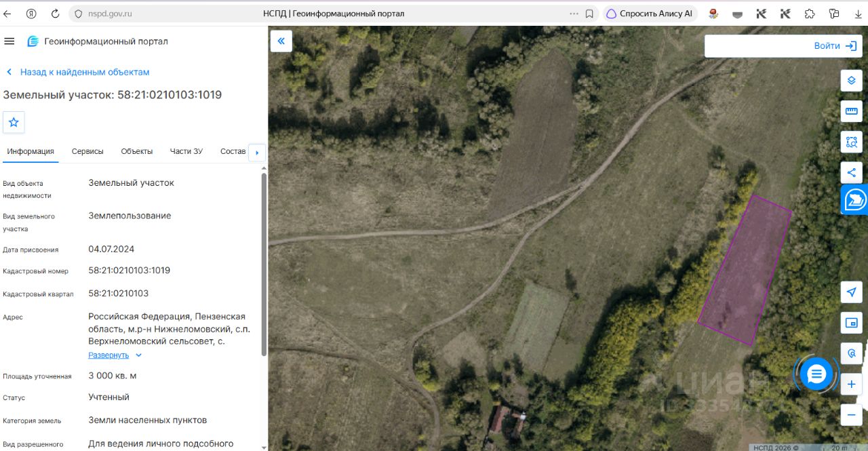The height and width of the screenshot is (451, 868).
Task: Switch to the Сервисы tab
Action: click(87, 151)
